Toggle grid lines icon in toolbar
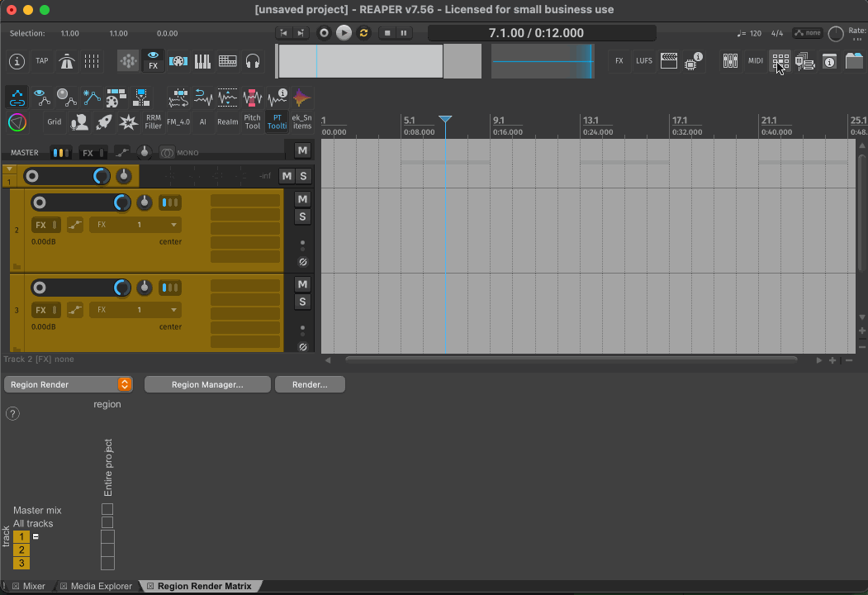Image resolution: width=868 pixels, height=595 pixels. click(x=92, y=61)
